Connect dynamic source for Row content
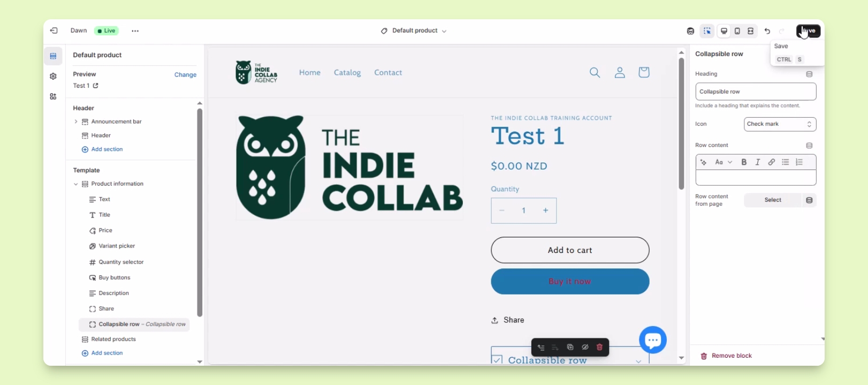The height and width of the screenshot is (385, 868). click(x=809, y=145)
